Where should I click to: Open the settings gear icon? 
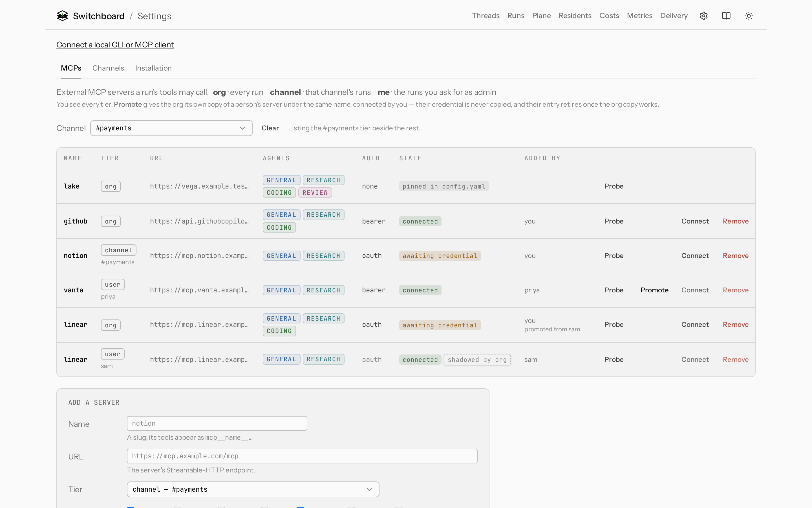coord(704,16)
